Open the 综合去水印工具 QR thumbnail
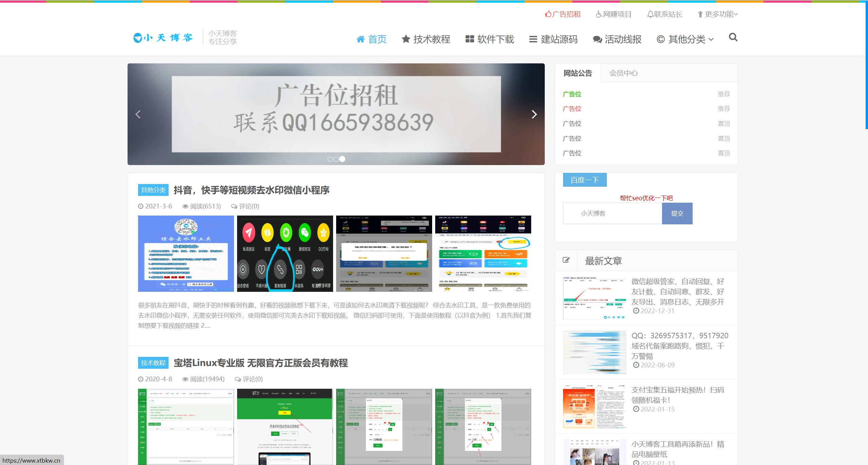 [186, 254]
